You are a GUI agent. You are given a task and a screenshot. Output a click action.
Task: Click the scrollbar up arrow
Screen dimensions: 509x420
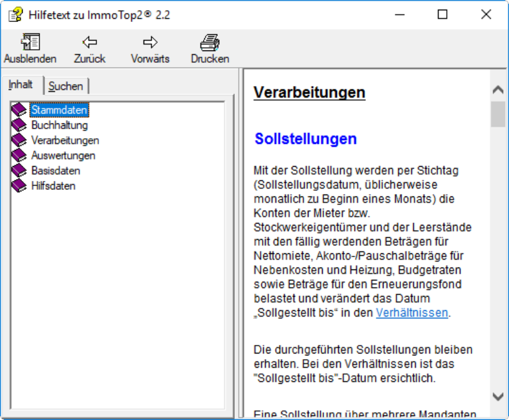click(498, 90)
